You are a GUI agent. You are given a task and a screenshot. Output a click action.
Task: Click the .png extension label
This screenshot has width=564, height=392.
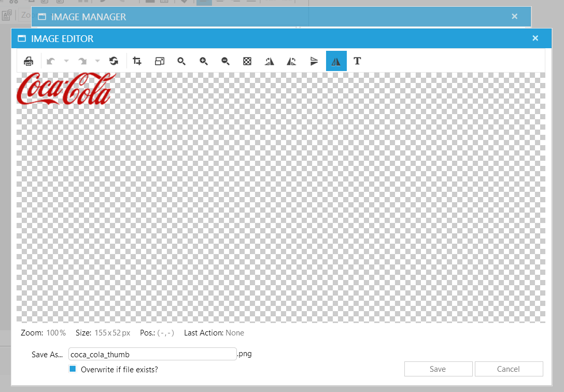[245, 354]
